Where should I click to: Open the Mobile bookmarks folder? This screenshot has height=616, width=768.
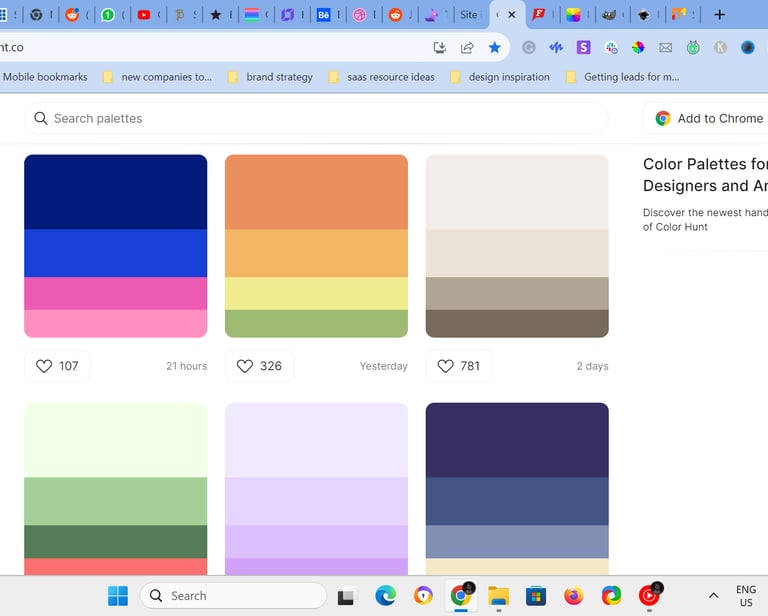45,77
